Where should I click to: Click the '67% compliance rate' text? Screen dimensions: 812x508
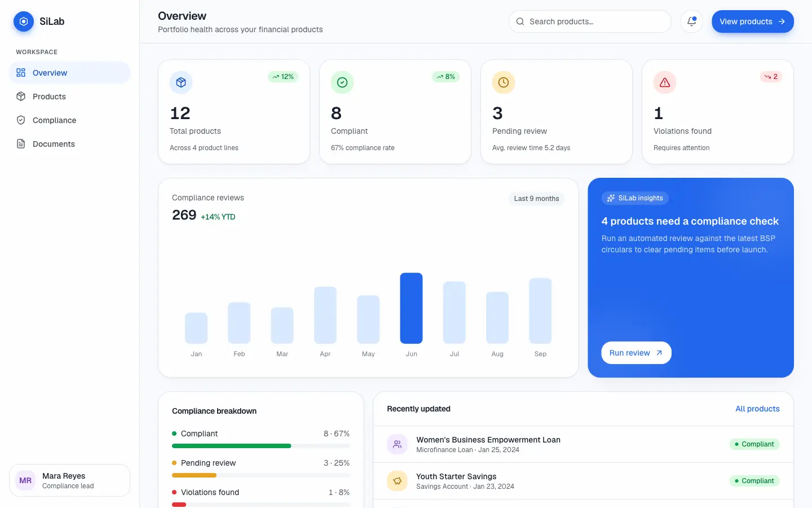(x=363, y=148)
